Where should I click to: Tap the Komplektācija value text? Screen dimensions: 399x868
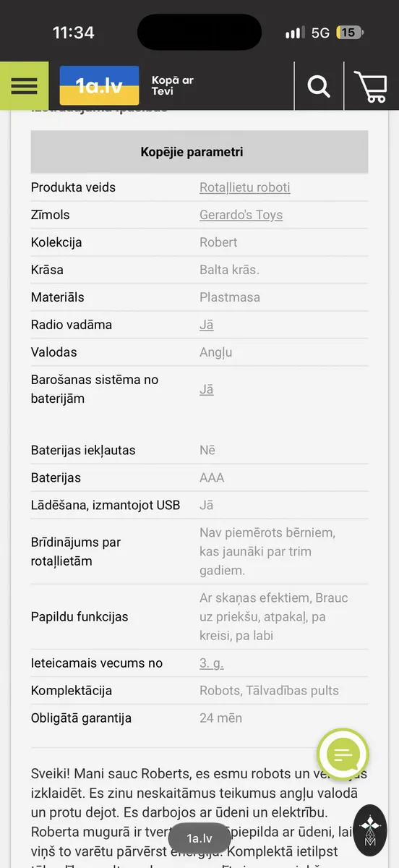pos(269,691)
